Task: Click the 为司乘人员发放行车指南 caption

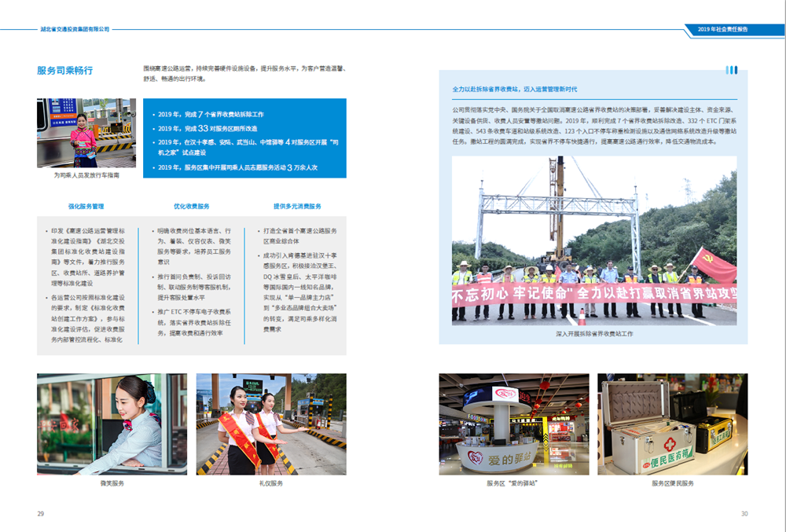Action: 86,175
